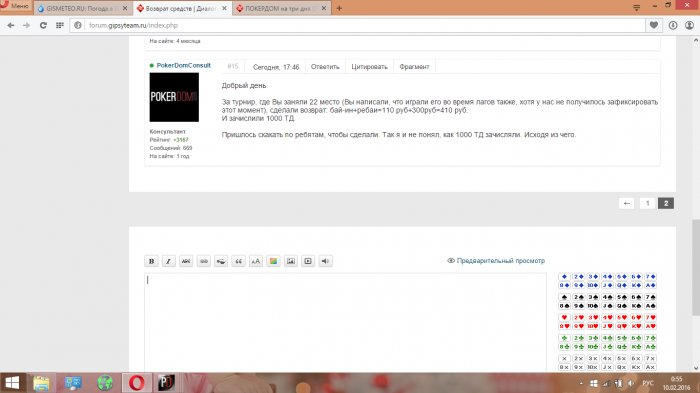The image size is (700, 393).
Task: Insert the plain club suit symbol
Action: (x=564, y=338)
